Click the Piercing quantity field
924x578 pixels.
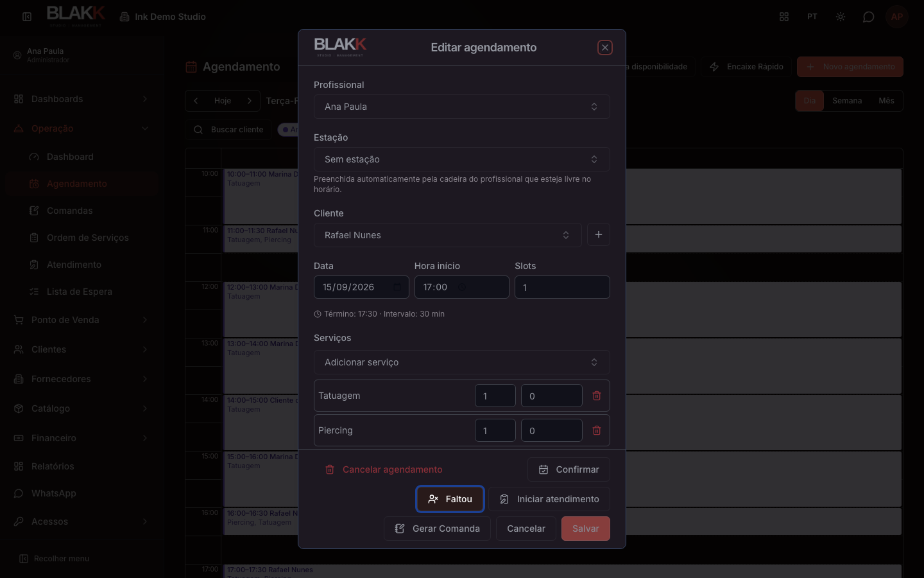tap(495, 430)
